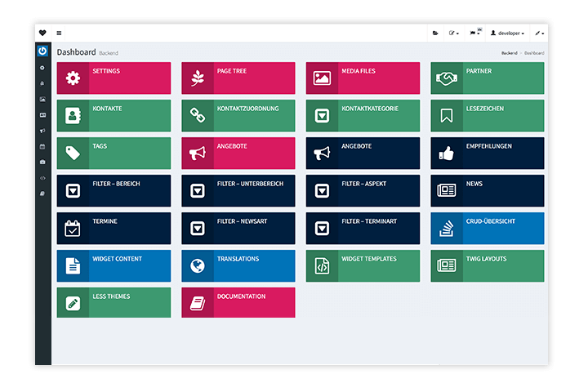The width and height of the screenshot is (588, 392).
Task: Expand the edit pencil dropdown in top bar
Action: [x=453, y=33]
